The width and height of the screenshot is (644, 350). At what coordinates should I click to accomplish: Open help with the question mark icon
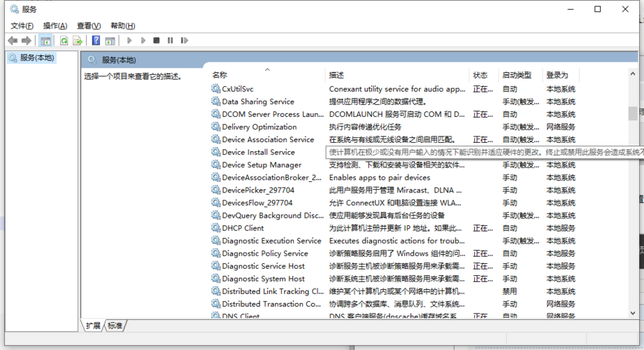pyautogui.click(x=96, y=41)
